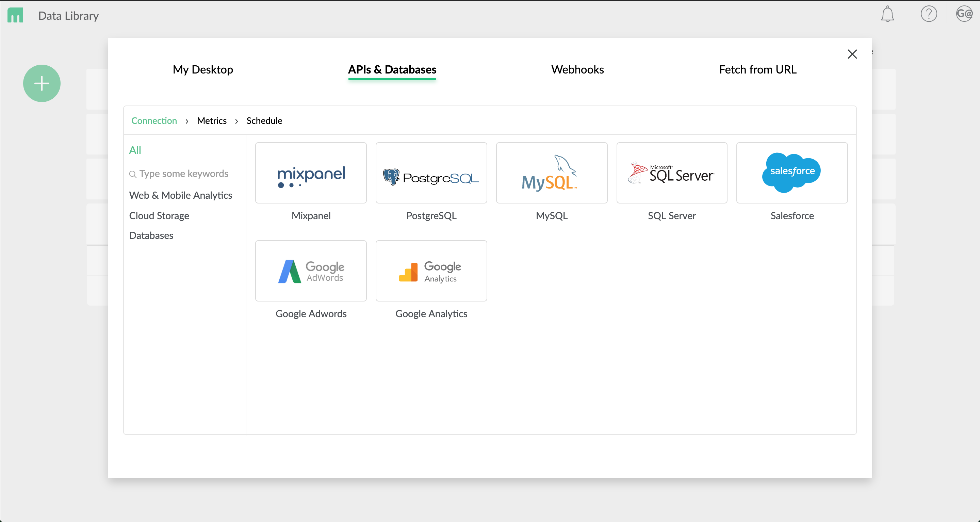The image size is (980, 522).
Task: Go to the Metrics breadcrumb step
Action: click(x=212, y=120)
